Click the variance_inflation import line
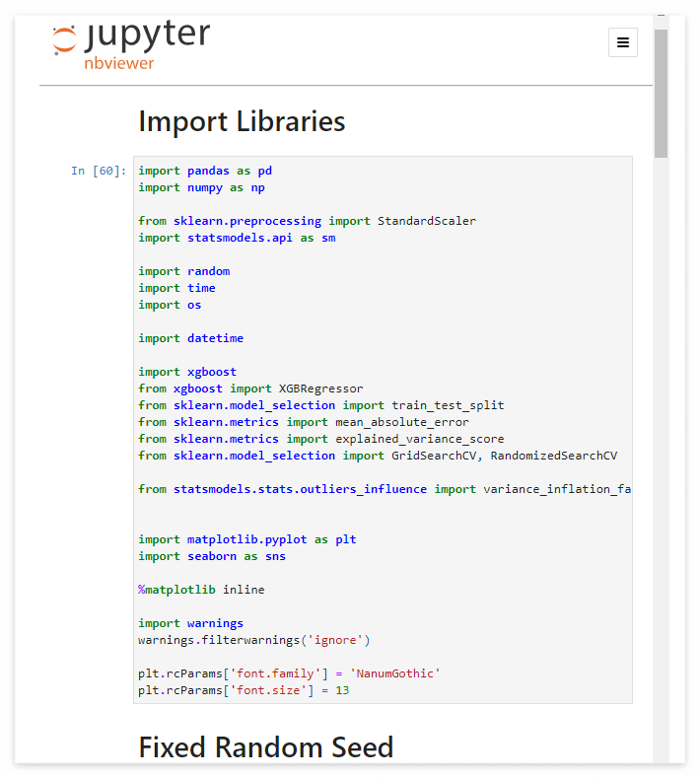 385,489
